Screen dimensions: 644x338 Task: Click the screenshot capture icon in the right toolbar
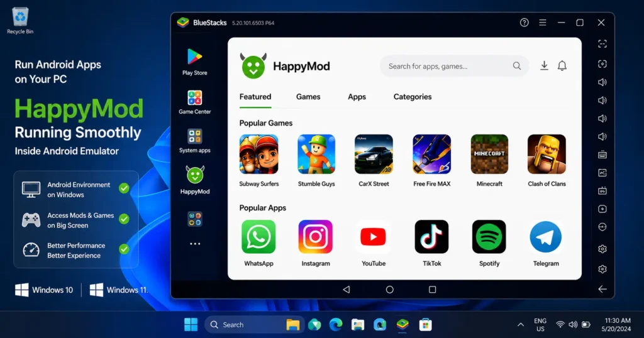click(x=602, y=64)
